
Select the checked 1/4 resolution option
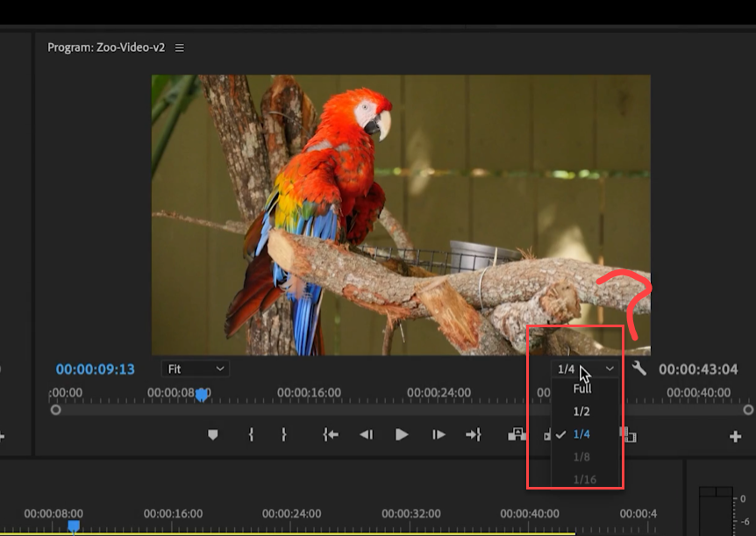tap(581, 433)
